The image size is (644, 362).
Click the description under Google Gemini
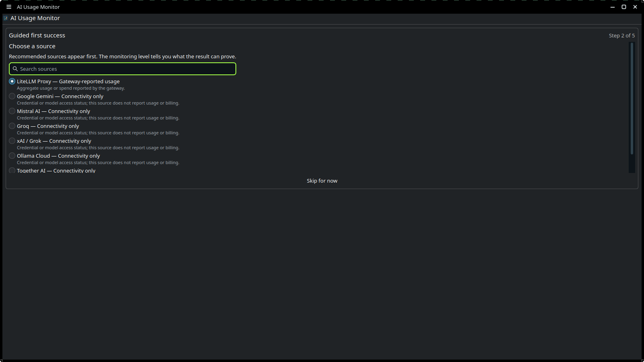coord(98,103)
